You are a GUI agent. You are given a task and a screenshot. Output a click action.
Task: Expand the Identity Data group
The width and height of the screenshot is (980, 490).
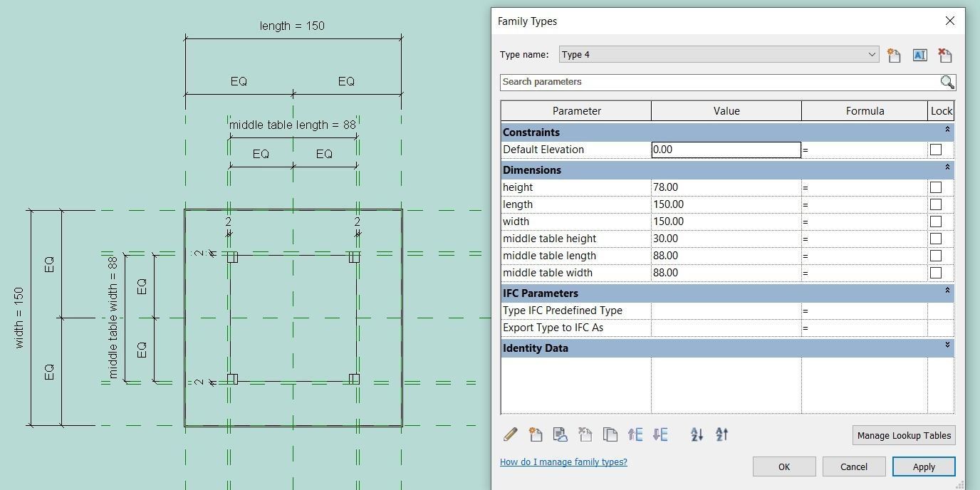[x=947, y=345]
